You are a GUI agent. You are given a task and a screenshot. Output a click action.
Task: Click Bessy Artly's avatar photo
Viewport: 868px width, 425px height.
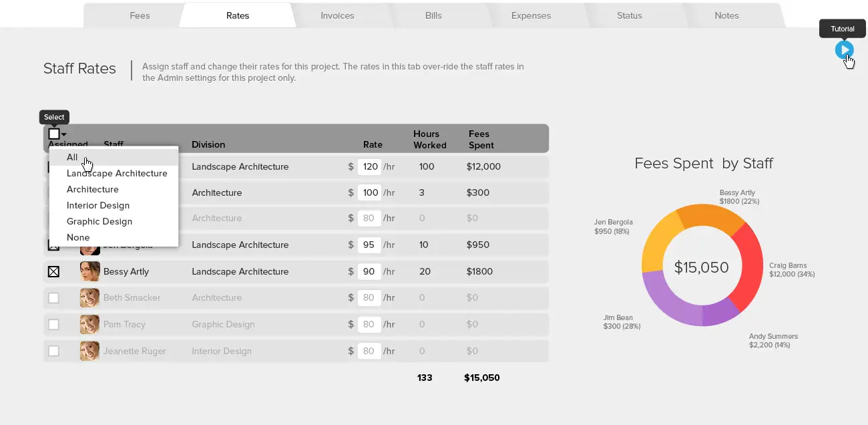click(x=90, y=271)
